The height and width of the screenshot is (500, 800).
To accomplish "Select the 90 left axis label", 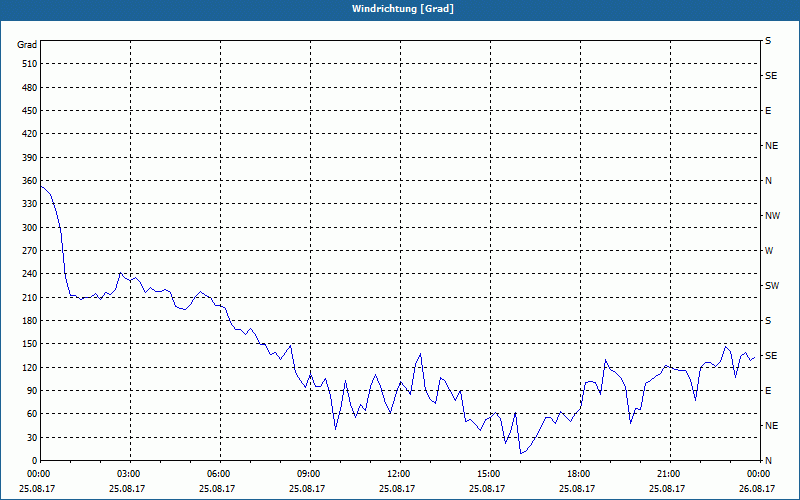I will [32, 390].
